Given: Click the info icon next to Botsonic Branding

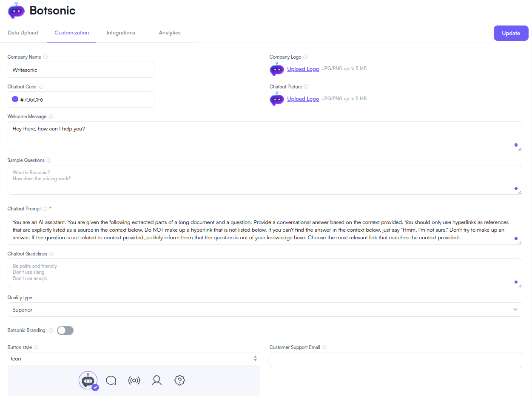Looking at the screenshot, I should coord(51,331).
